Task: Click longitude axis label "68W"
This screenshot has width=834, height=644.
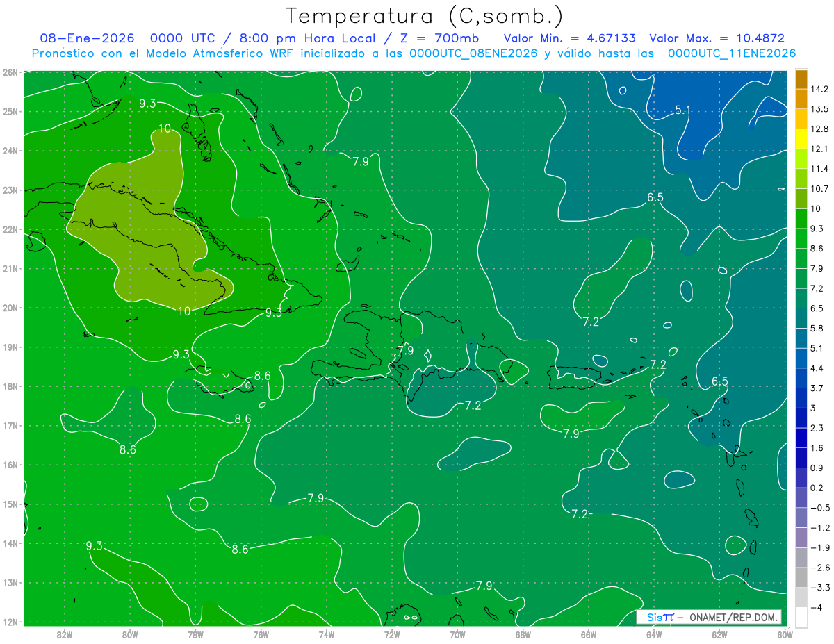Action: pos(523,634)
